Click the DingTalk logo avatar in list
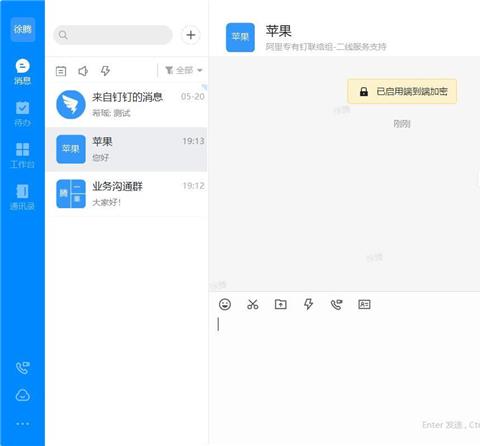 tap(71, 105)
